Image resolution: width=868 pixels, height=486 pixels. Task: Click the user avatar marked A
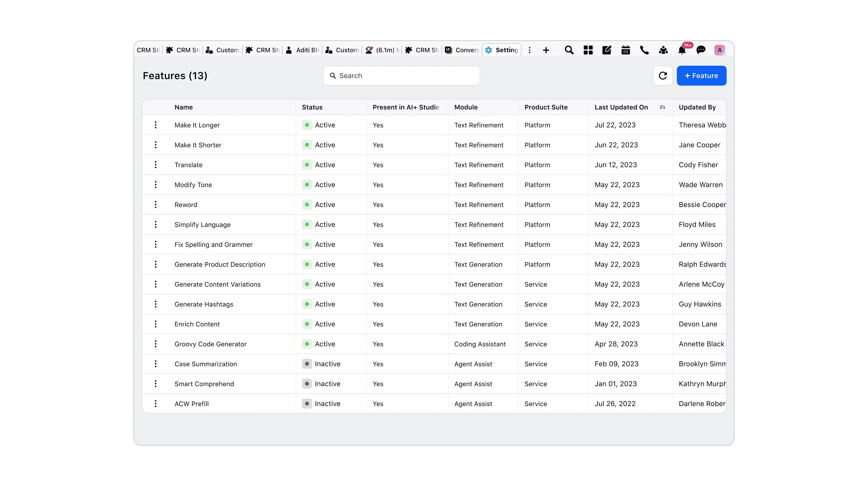point(720,50)
